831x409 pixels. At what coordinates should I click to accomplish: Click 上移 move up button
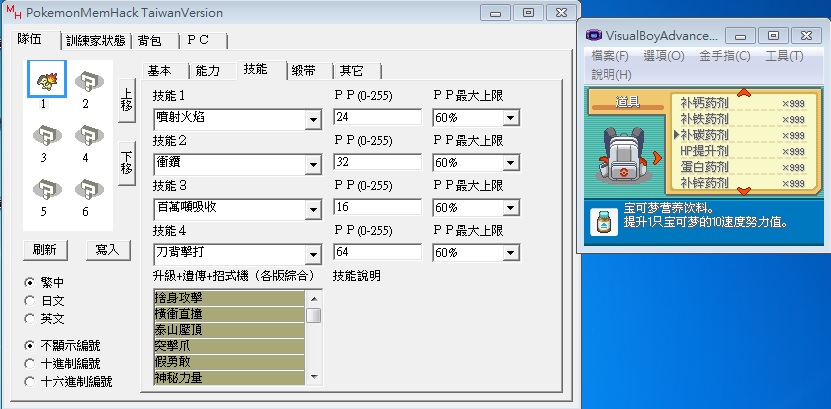pos(127,100)
